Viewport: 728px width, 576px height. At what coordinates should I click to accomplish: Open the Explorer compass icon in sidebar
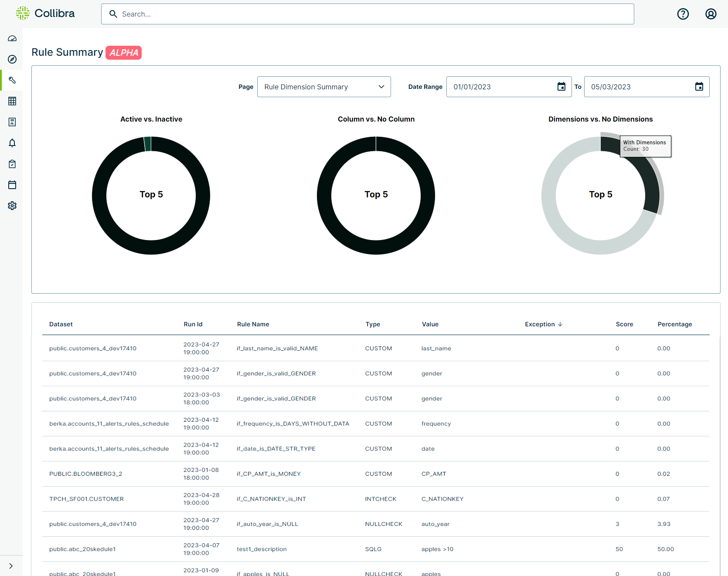point(12,59)
